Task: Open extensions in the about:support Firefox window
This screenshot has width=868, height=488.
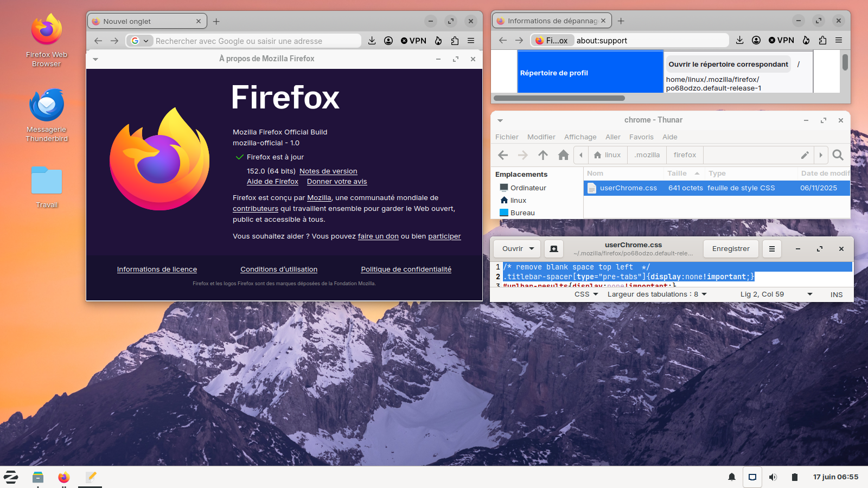Action: click(822, 40)
